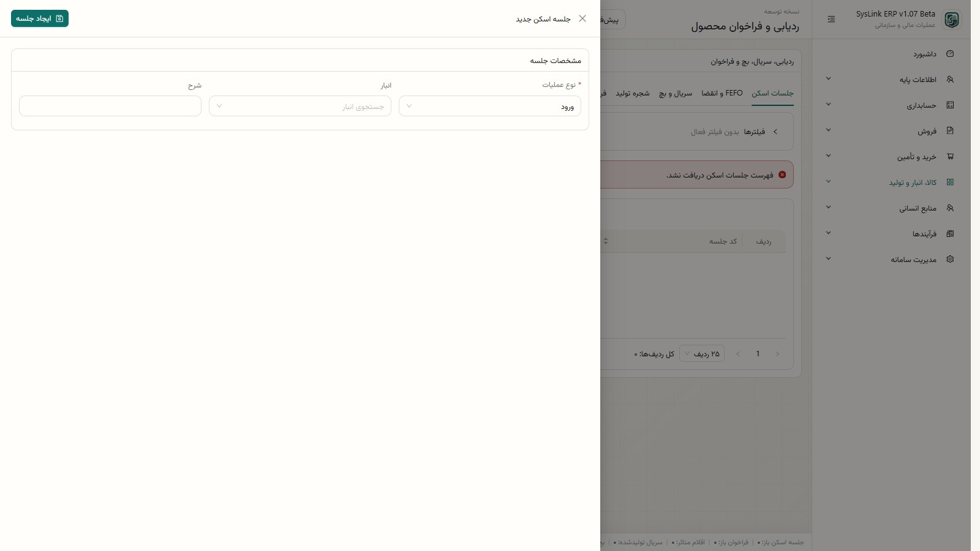
Task: Expand the فرآیندها menu chevron
Action: click(x=828, y=233)
